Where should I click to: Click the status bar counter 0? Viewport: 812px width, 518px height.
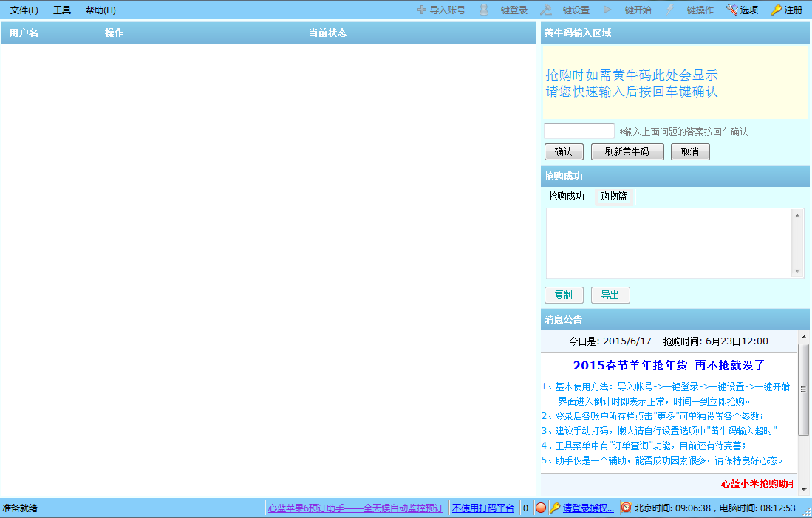coord(525,508)
